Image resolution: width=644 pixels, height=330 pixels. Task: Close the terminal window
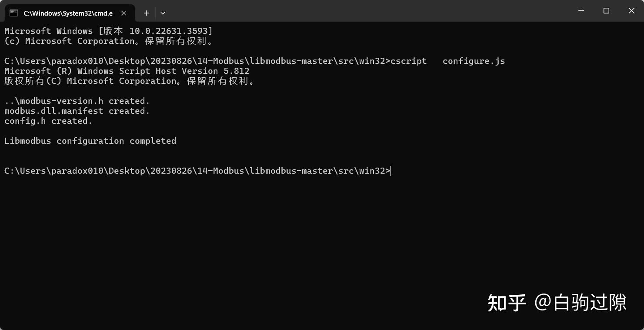(631, 11)
